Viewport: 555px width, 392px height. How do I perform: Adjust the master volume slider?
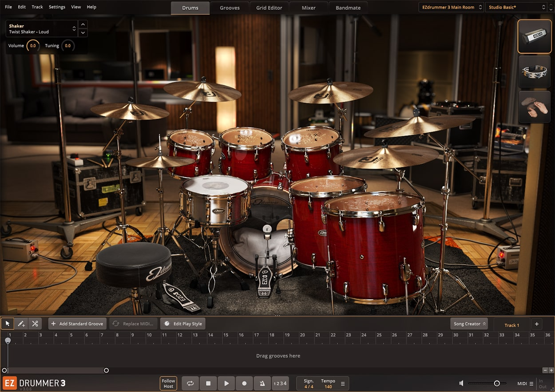pyautogui.click(x=497, y=383)
